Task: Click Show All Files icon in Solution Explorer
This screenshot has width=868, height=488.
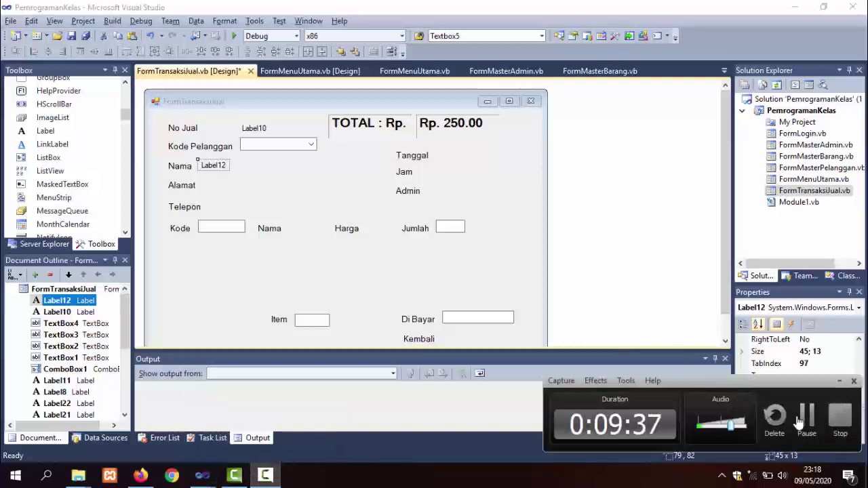Action: point(762,85)
